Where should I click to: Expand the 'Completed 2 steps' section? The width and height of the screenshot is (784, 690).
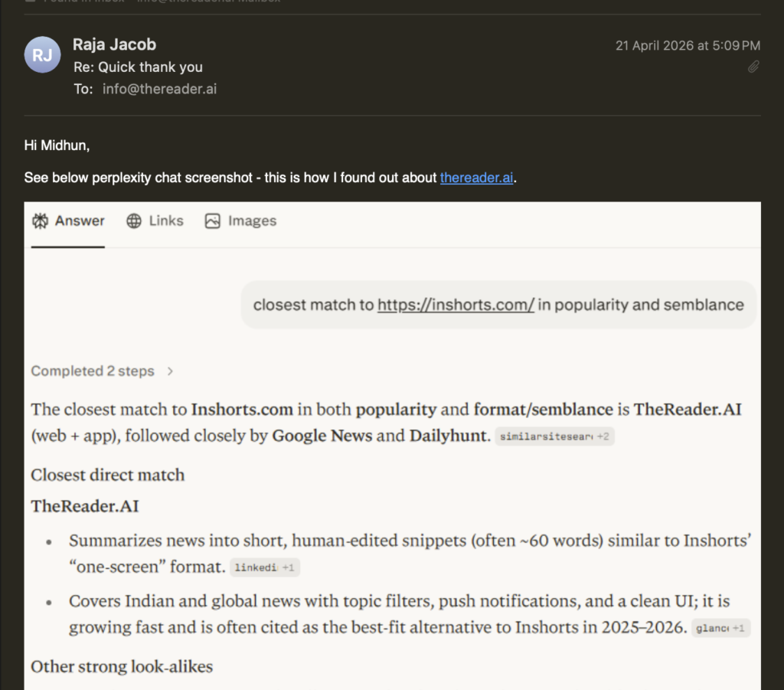(102, 371)
